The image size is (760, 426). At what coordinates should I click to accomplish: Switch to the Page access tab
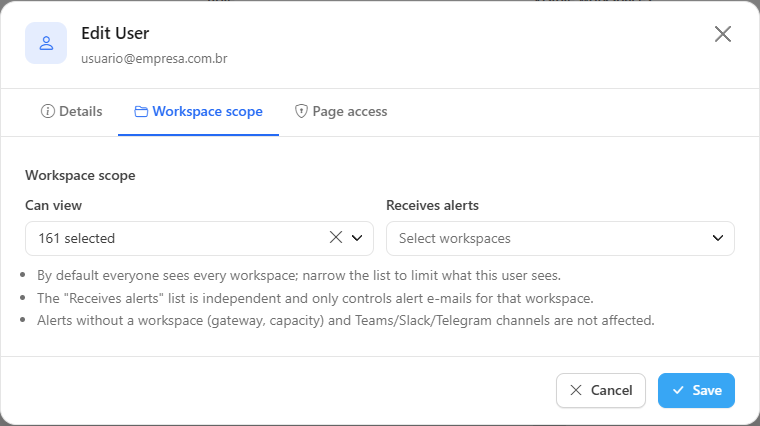(x=341, y=111)
